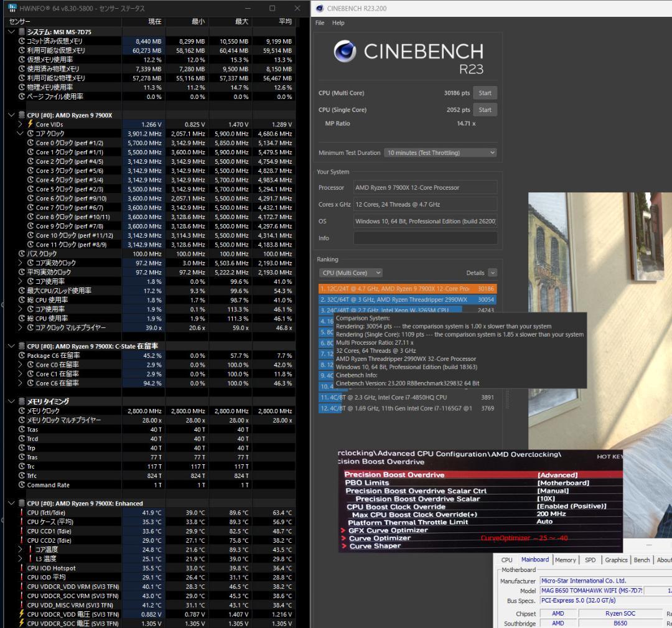672x628 pixels.
Task: Select the Threadripper 2990WX ranking entry
Action: [407, 299]
